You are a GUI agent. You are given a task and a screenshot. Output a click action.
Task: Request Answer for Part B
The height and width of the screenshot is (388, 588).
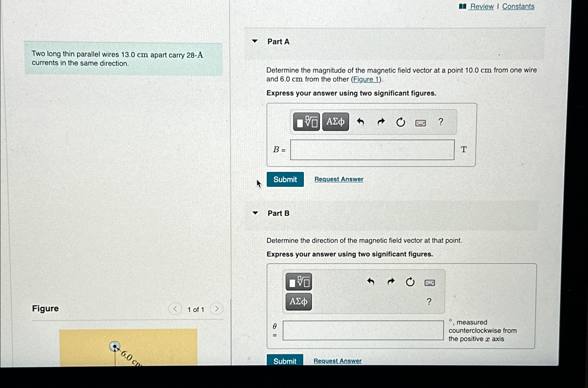click(337, 361)
